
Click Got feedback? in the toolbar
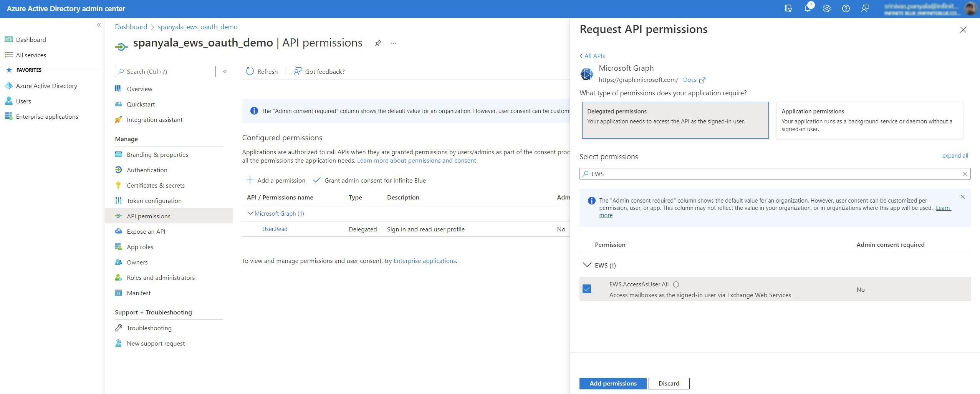(x=319, y=71)
